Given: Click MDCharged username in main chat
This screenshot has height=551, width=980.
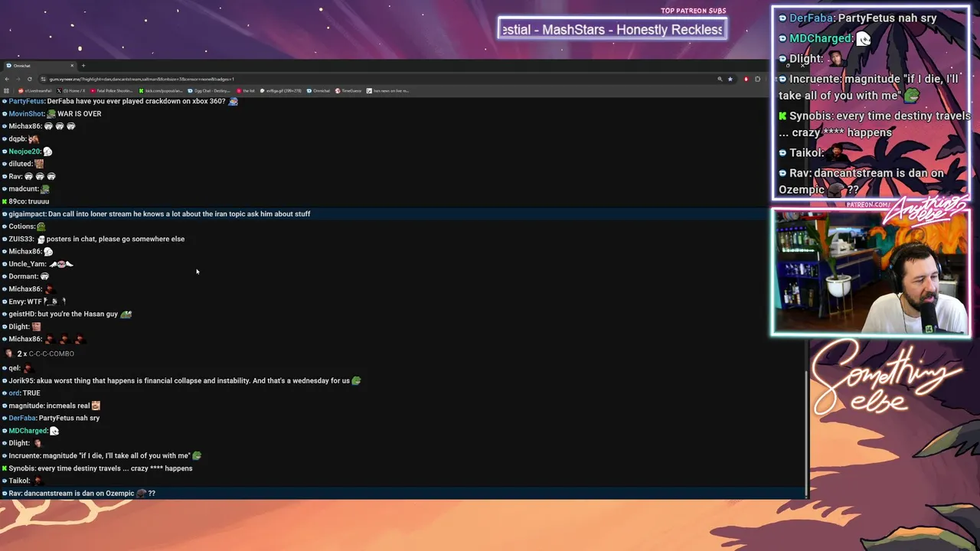Looking at the screenshot, I should click(x=28, y=430).
